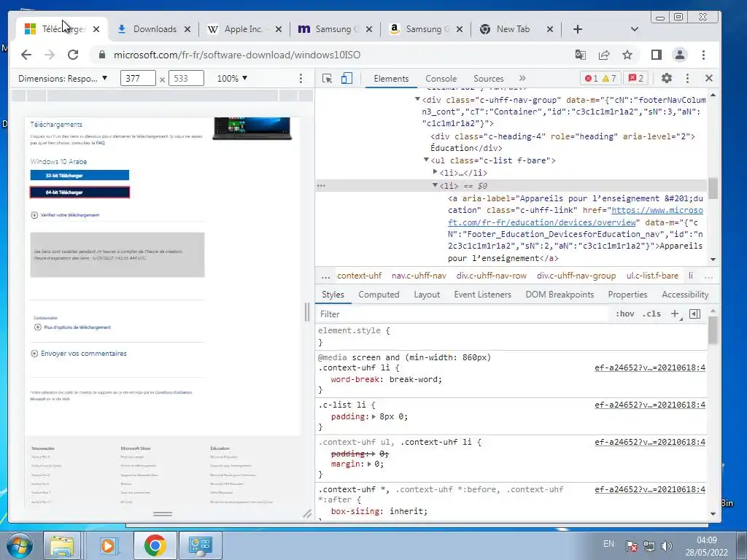
Task: Expand the collapsed li node
Action: (435, 172)
